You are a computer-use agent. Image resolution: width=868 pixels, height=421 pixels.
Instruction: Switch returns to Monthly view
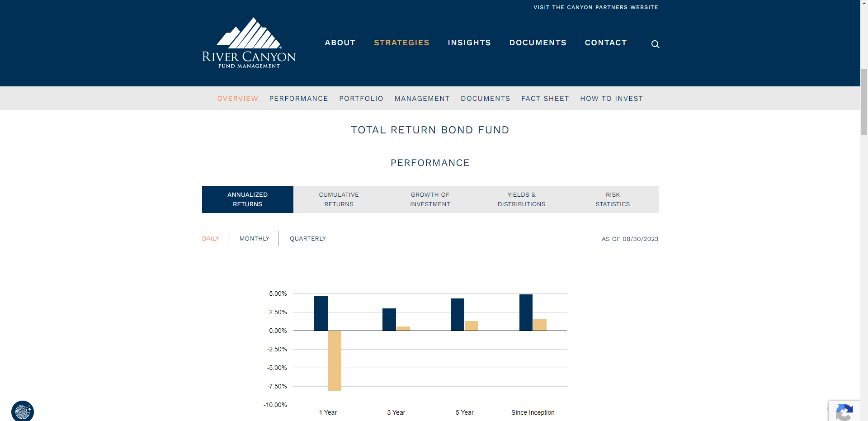(x=254, y=239)
